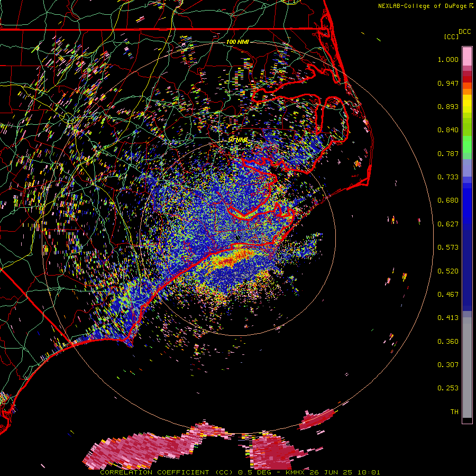Click the 50 NMI range ring label
Screen dimensions: 476x476
tap(238, 140)
